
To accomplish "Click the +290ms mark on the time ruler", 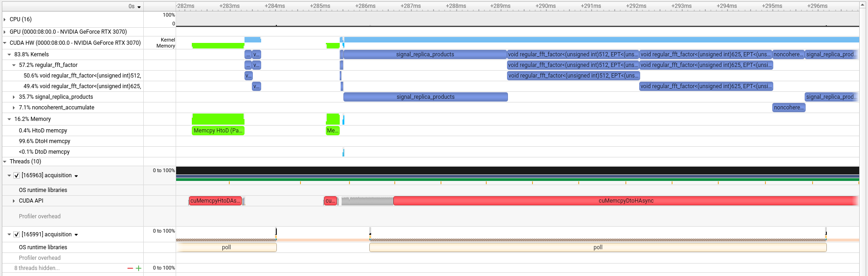I will coord(545,6).
